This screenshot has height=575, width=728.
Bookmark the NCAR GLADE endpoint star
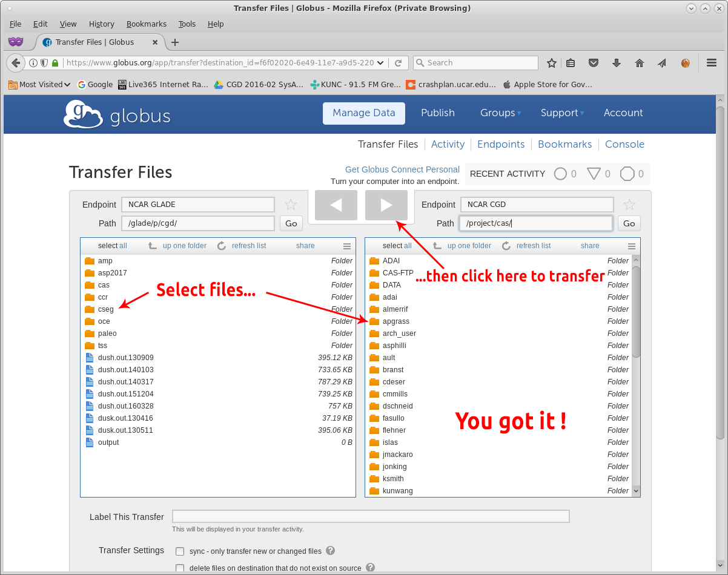click(x=291, y=205)
